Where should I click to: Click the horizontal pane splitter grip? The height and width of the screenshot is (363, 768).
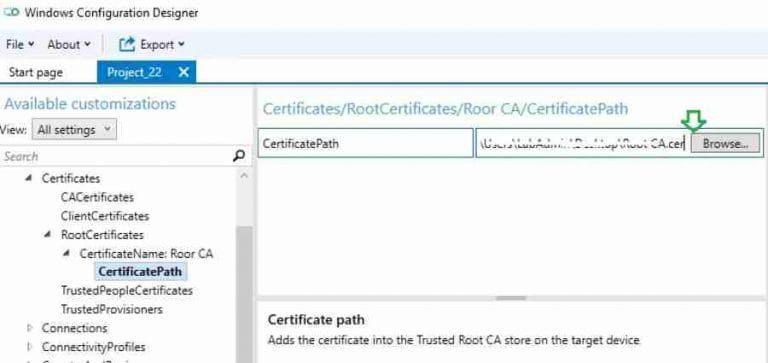click(511, 298)
